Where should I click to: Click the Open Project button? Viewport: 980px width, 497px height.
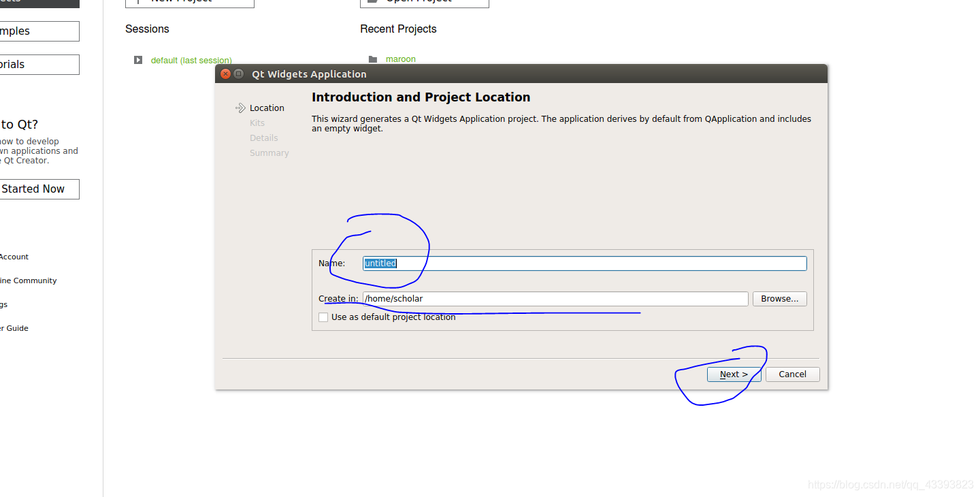[x=425, y=2]
